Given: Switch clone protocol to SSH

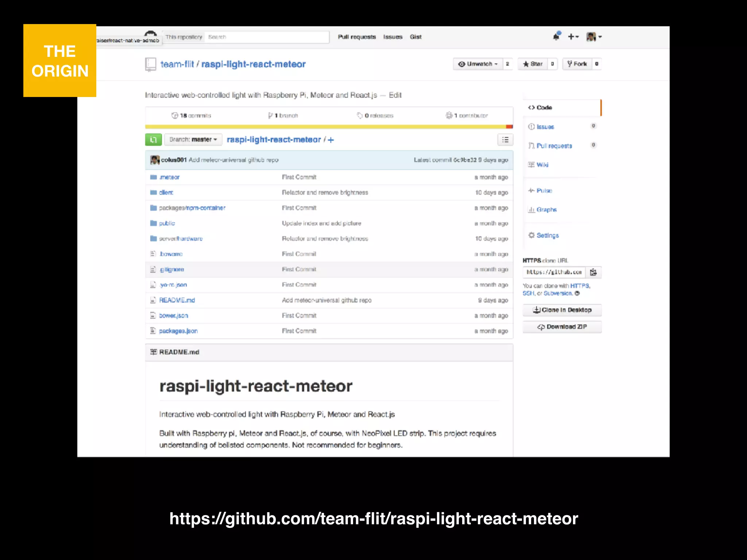Looking at the screenshot, I should point(528,293).
